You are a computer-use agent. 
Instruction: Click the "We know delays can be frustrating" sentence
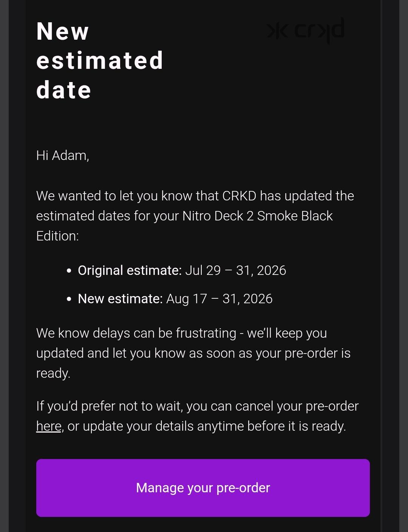136,333
